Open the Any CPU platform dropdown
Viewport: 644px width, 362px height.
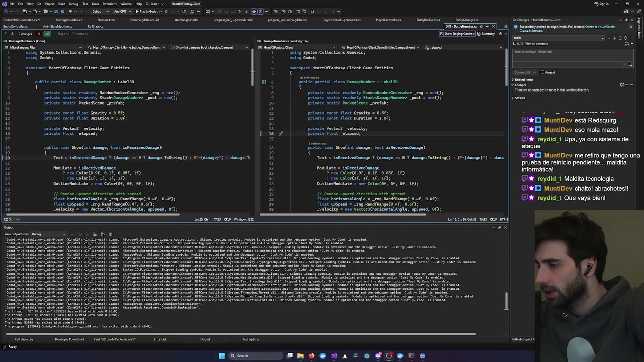click(x=122, y=11)
